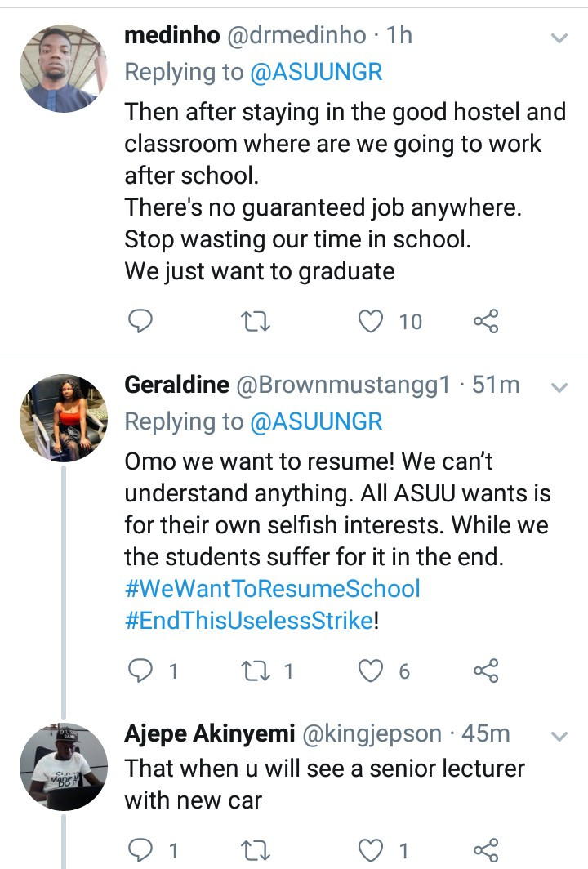588x869 pixels.
Task: Open options menu on medinho's tweet
Action: pos(559,37)
